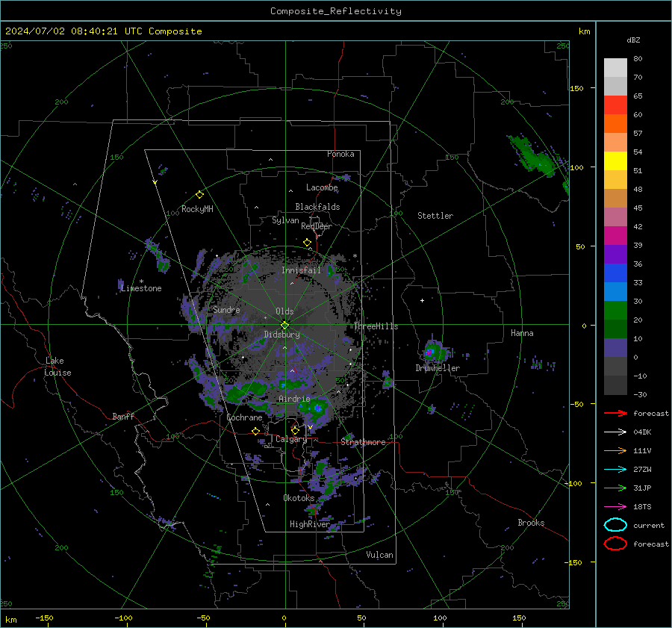Click the yellow radar site marker at Olds
Image resolution: width=672 pixels, height=628 pixels.
(x=285, y=325)
